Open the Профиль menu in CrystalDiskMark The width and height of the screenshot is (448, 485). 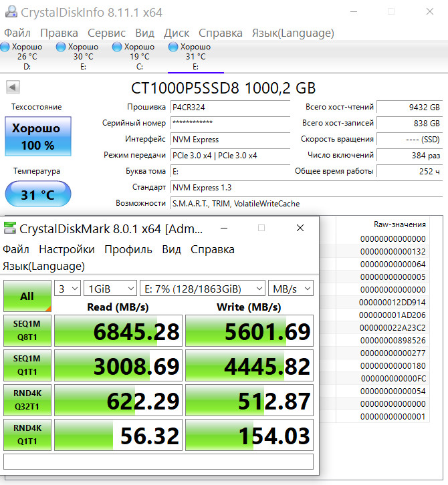click(128, 249)
